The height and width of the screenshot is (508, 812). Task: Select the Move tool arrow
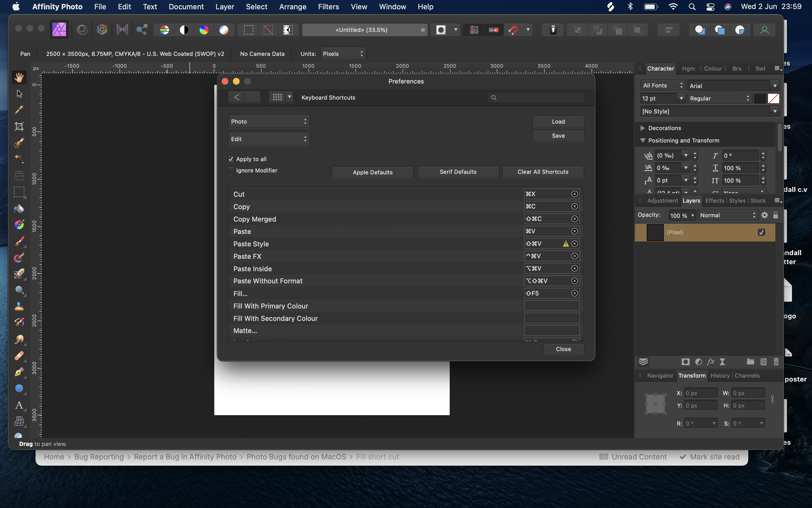19,94
